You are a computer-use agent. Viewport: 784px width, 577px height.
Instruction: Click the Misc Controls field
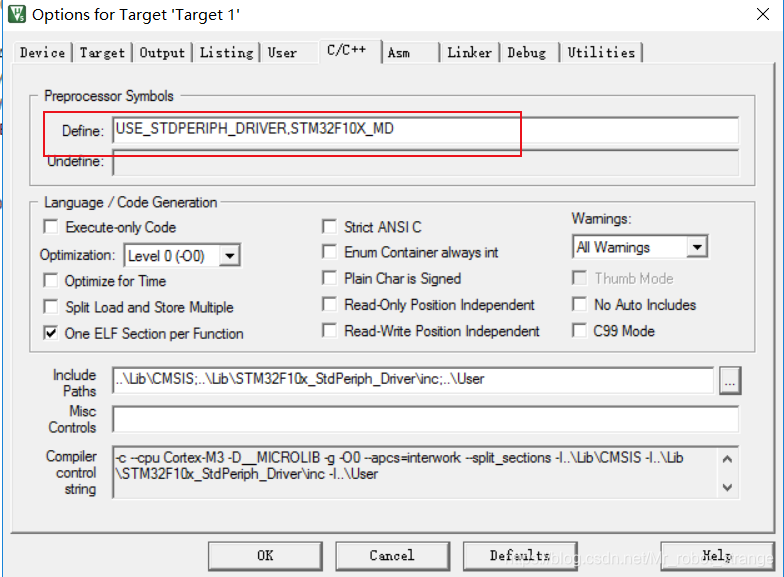click(425, 419)
